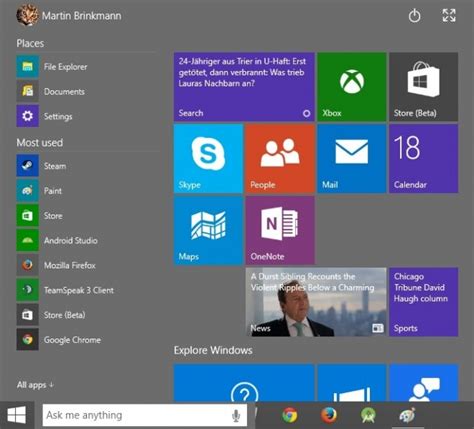The width and height of the screenshot is (474, 429).
Task: Expand the All apps list
Action: 35,385
